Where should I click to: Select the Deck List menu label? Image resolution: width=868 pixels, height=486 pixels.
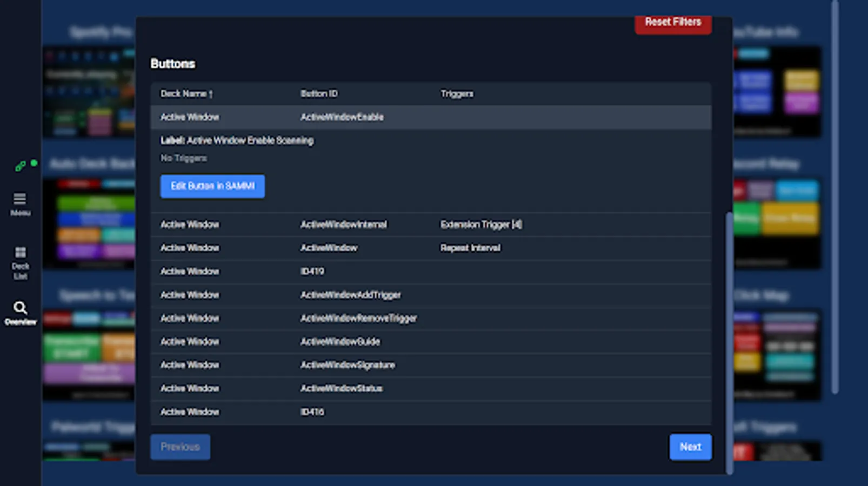click(20, 272)
